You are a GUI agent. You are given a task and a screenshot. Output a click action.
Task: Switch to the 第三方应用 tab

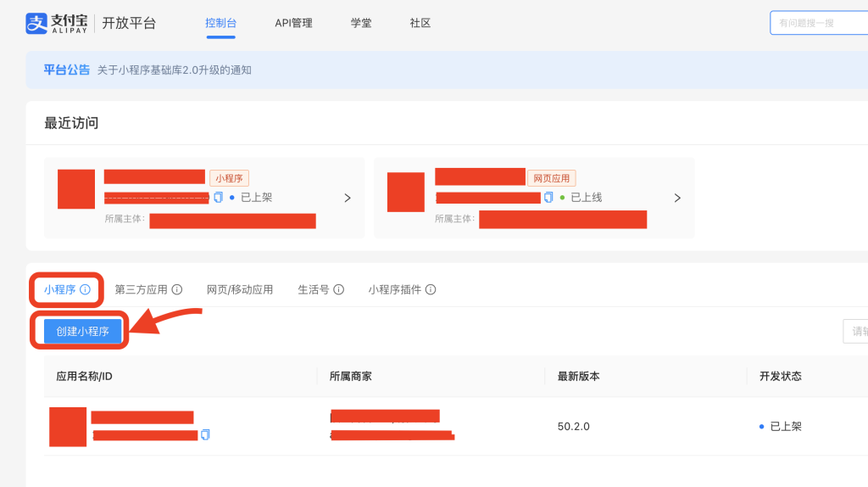point(141,289)
